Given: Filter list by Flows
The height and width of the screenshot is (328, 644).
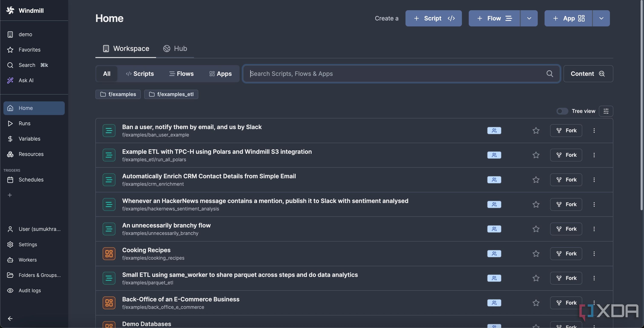Looking at the screenshot, I should pyautogui.click(x=181, y=74).
